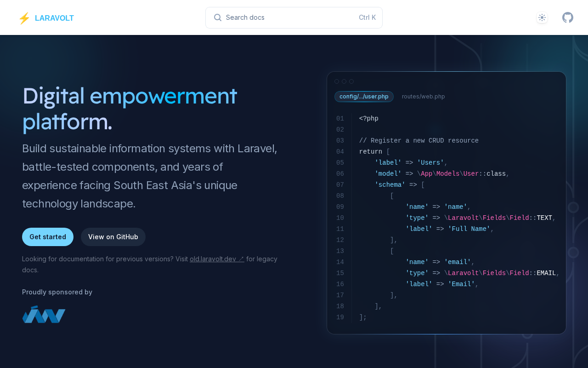
Task: Click the '<?php' code line
Action: (x=369, y=119)
